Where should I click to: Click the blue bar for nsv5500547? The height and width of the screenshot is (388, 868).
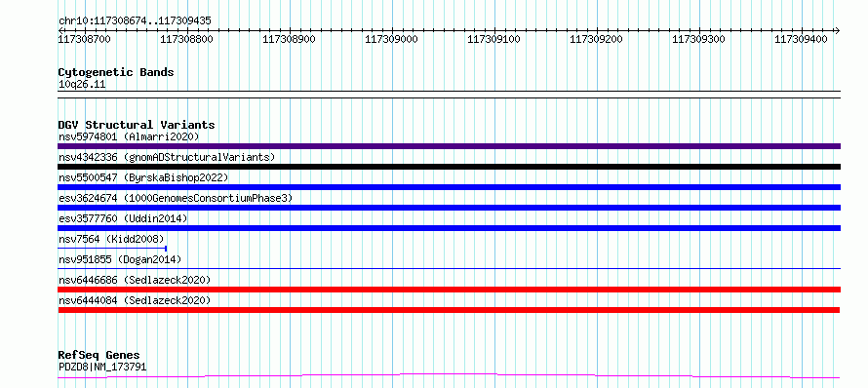point(449,187)
